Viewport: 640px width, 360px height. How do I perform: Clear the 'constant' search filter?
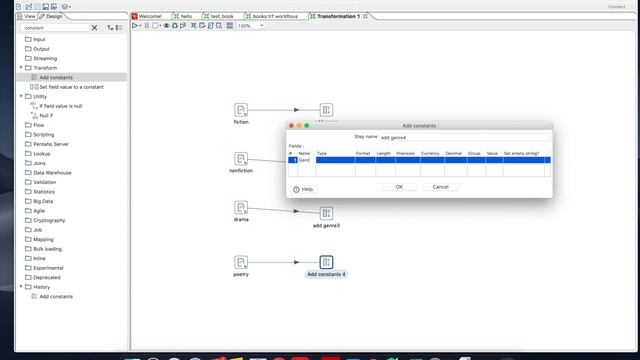95,28
